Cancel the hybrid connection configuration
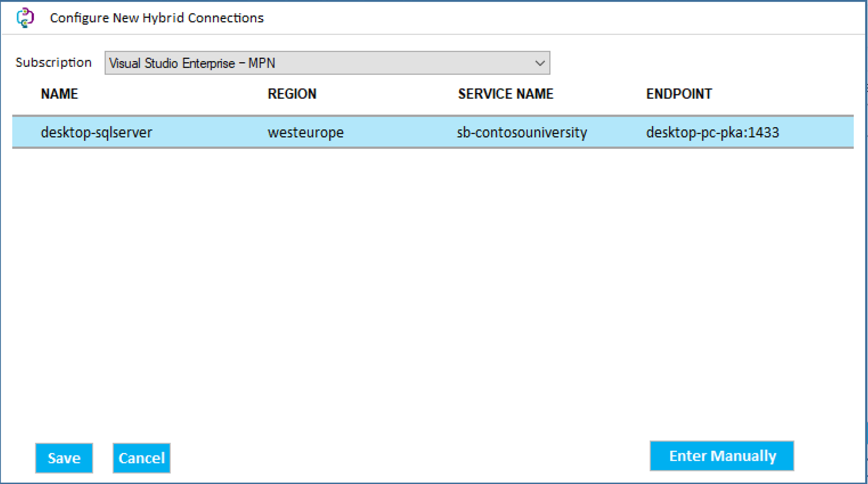Screen dimensions: 868x484 141,458
